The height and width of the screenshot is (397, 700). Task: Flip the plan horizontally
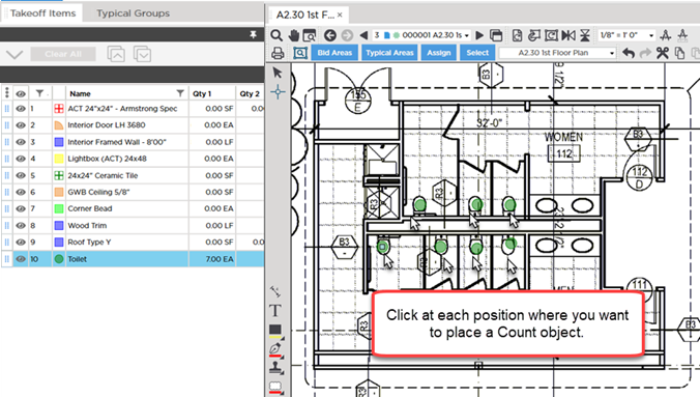pos(568,35)
